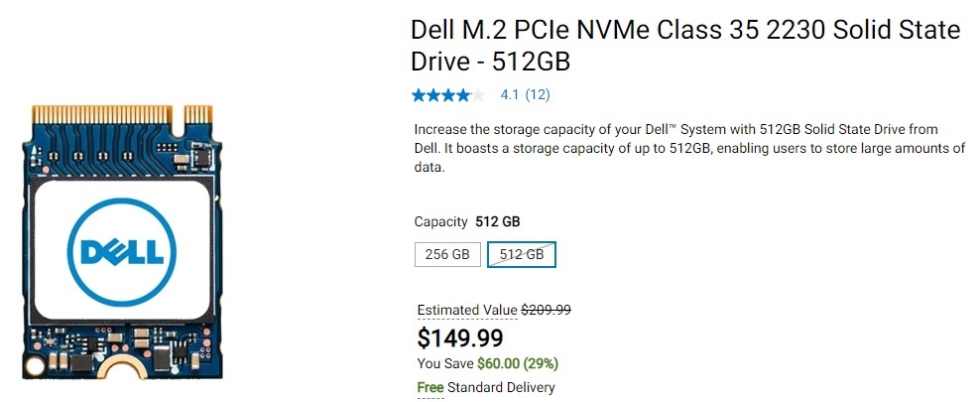Click the crossed-out $209.99 price

[x=547, y=310]
